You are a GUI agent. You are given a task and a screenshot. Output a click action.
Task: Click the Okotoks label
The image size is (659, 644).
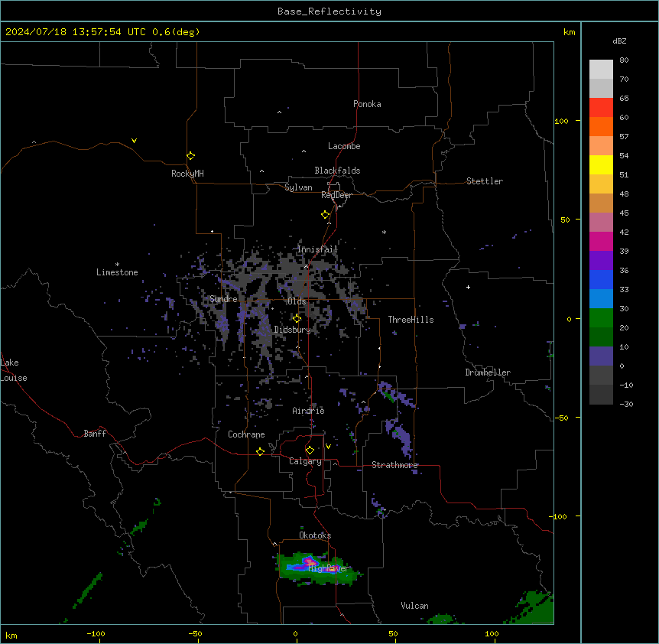click(x=315, y=535)
